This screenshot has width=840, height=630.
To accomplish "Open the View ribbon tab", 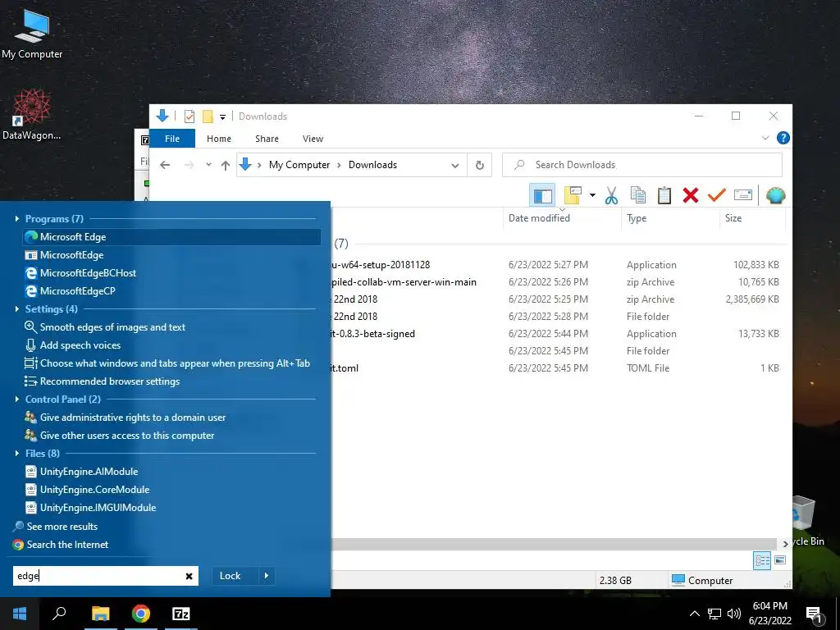I will 313,138.
